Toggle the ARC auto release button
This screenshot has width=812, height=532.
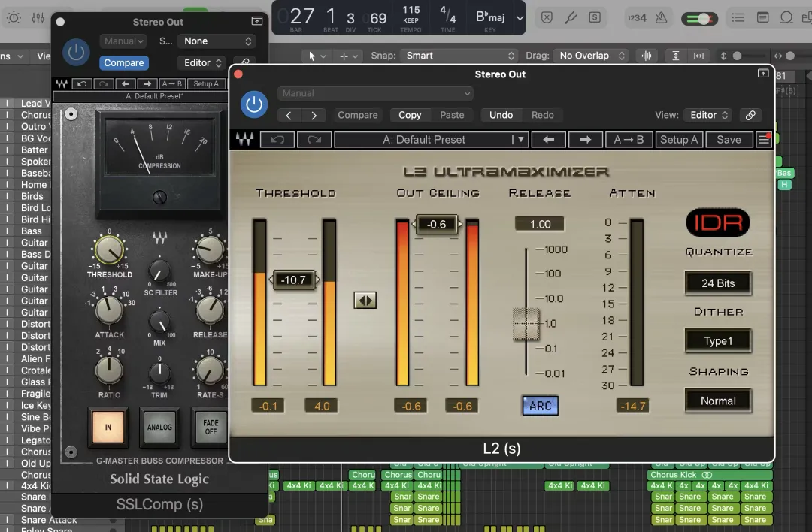540,406
